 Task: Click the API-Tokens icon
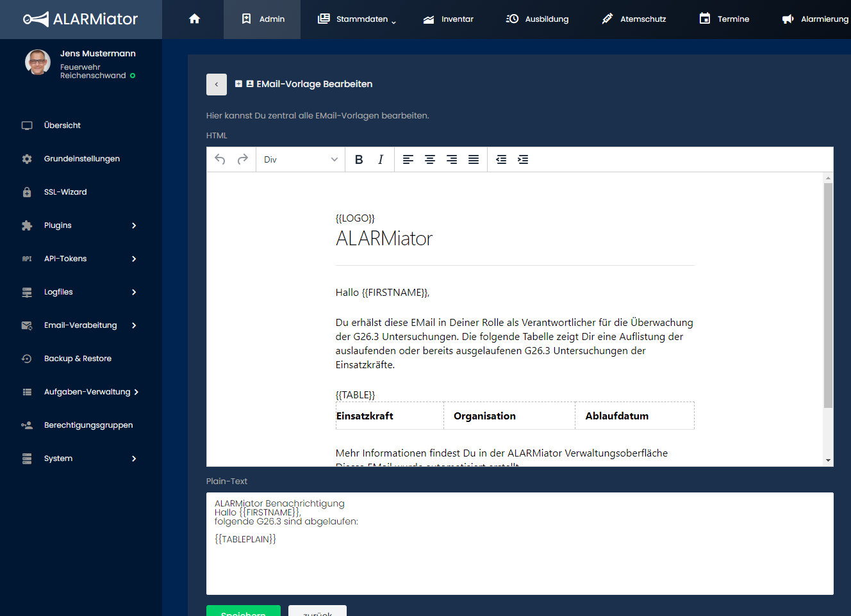(27, 259)
